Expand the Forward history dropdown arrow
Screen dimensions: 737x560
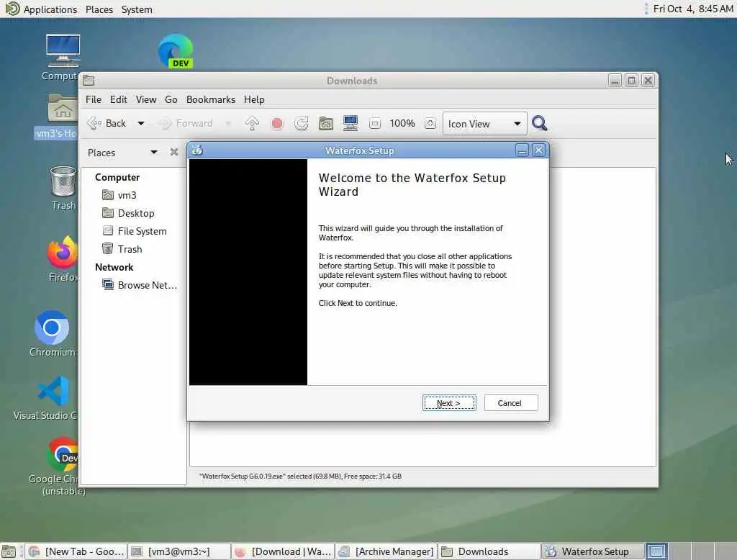(228, 123)
